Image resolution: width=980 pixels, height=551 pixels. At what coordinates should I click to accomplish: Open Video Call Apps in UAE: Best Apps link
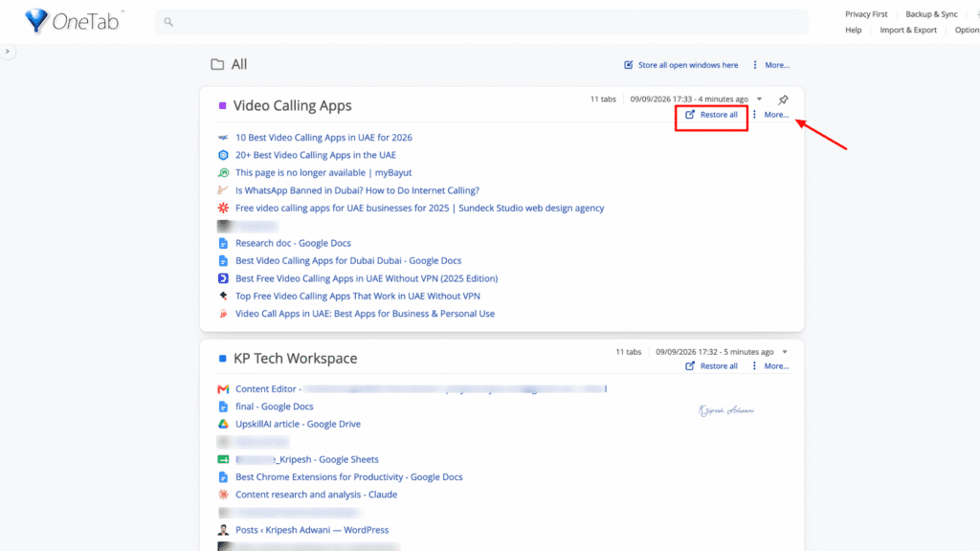[365, 314]
